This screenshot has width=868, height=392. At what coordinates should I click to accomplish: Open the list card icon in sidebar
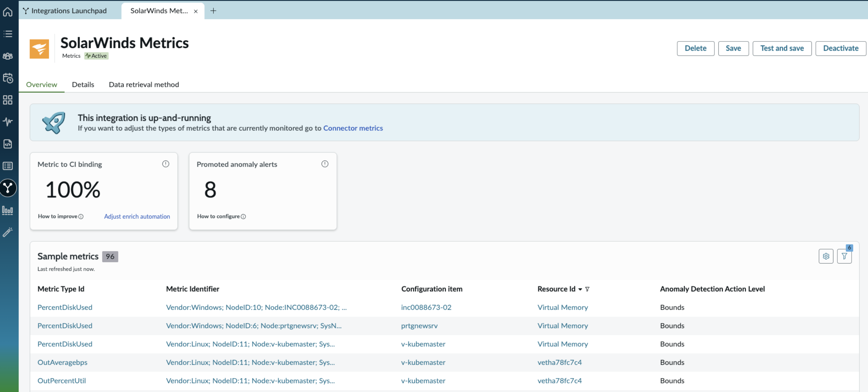[8, 166]
